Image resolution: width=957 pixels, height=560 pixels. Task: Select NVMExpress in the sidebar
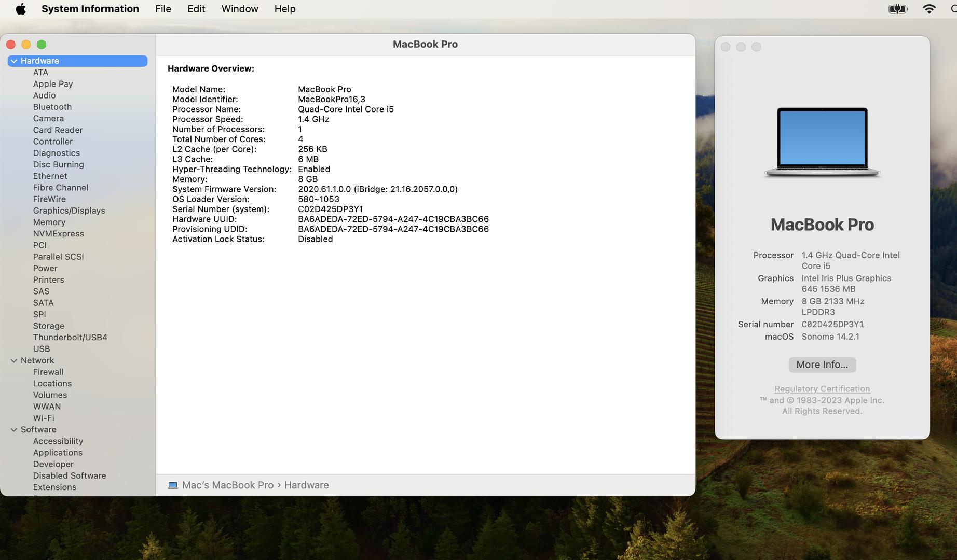point(59,234)
